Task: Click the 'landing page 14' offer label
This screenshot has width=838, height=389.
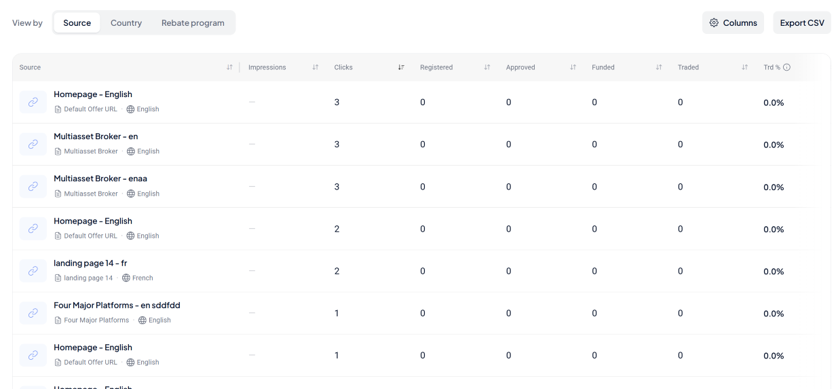Action: (88, 278)
